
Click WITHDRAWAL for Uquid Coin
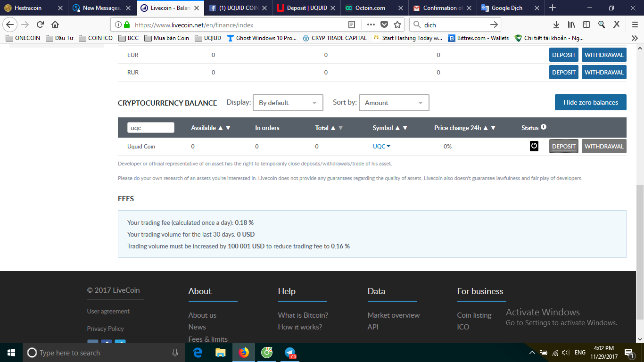pyautogui.click(x=604, y=146)
